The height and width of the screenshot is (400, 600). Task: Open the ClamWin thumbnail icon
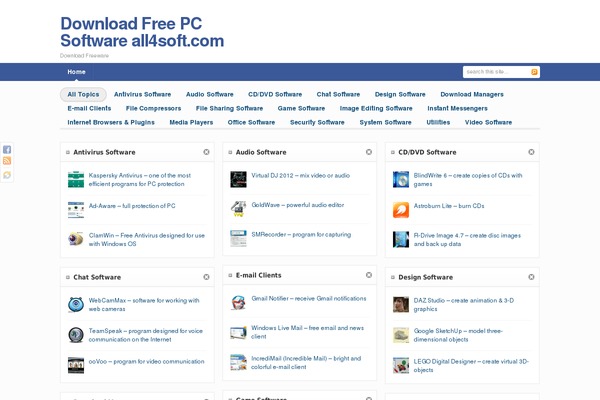click(76, 239)
